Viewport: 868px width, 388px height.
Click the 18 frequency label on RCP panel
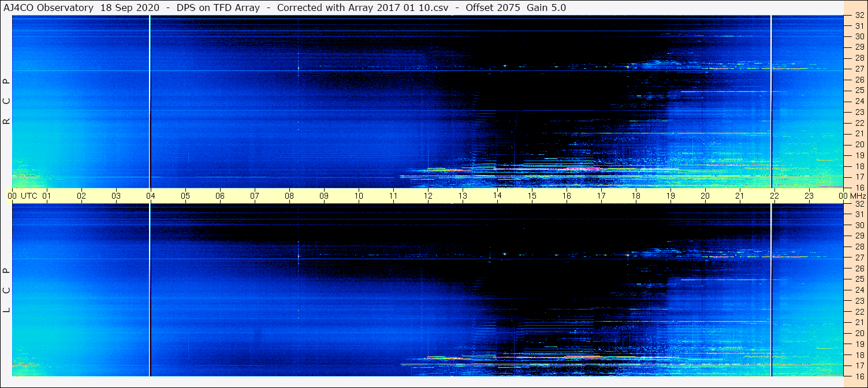pos(859,166)
